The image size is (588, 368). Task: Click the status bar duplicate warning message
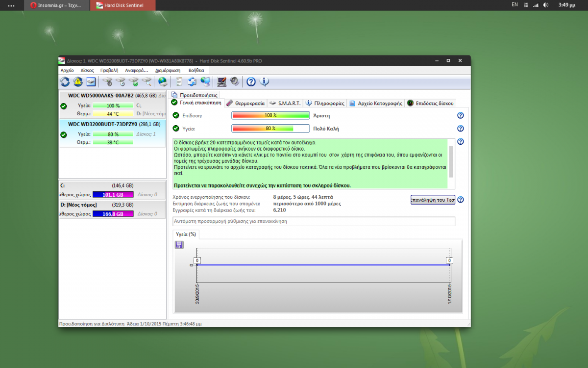click(x=130, y=324)
